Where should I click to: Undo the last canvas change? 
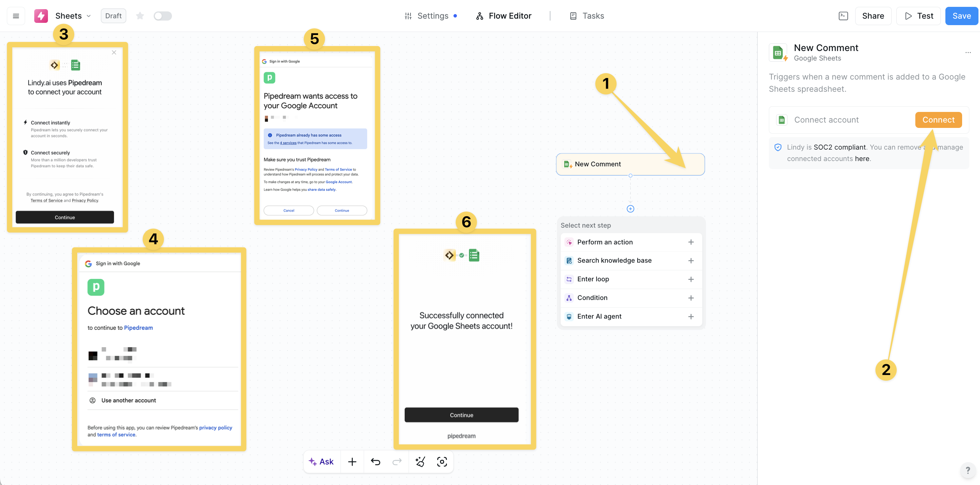(375, 462)
